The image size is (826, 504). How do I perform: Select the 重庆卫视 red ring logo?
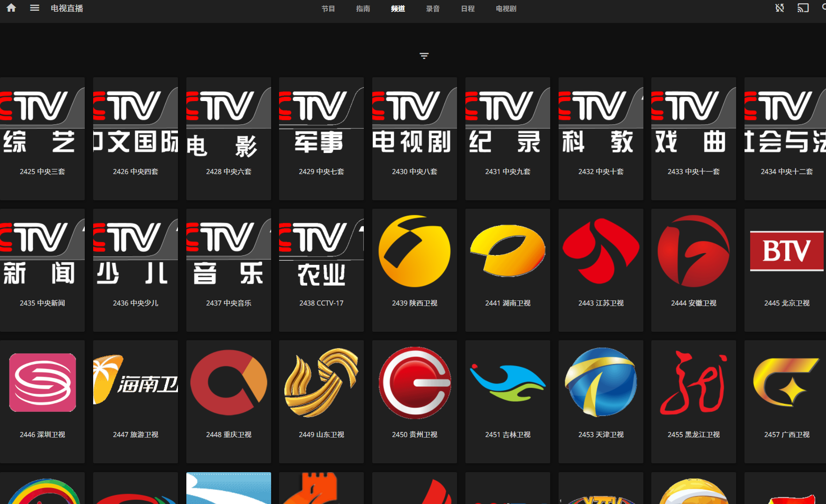point(229,383)
